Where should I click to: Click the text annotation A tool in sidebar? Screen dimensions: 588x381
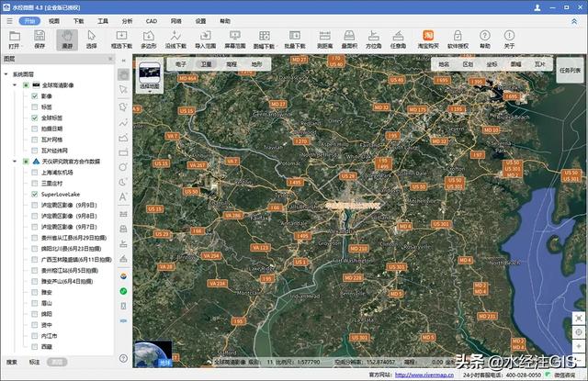[x=123, y=196]
